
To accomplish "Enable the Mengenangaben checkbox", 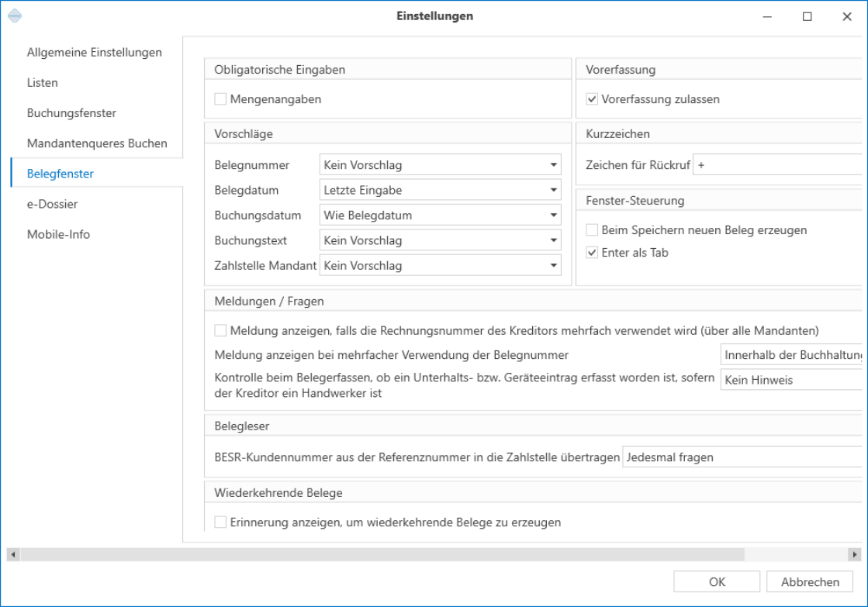I will coord(220,99).
